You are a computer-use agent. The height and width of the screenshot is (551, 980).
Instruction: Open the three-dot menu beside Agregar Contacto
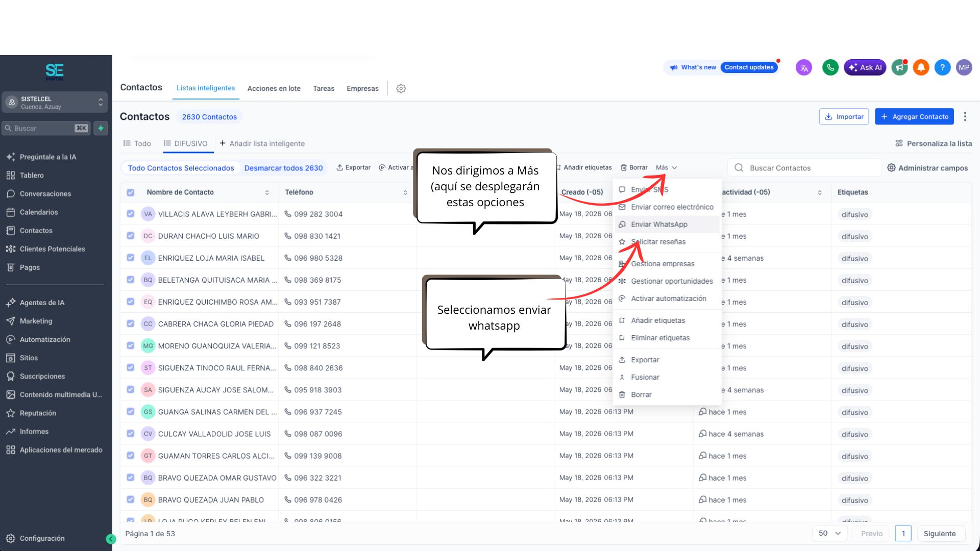(x=965, y=116)
